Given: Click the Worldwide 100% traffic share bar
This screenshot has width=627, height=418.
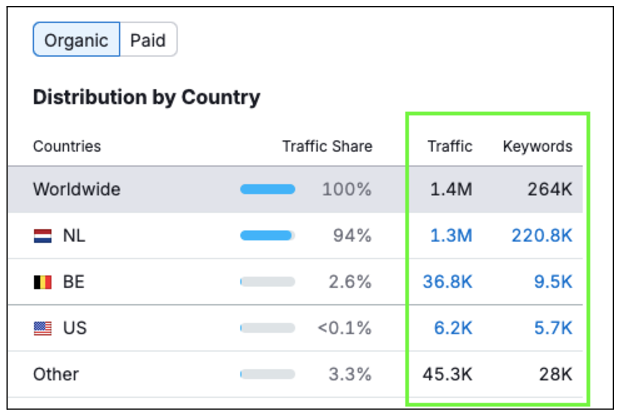Looking at the screenshot, I should tap(267, 189).
